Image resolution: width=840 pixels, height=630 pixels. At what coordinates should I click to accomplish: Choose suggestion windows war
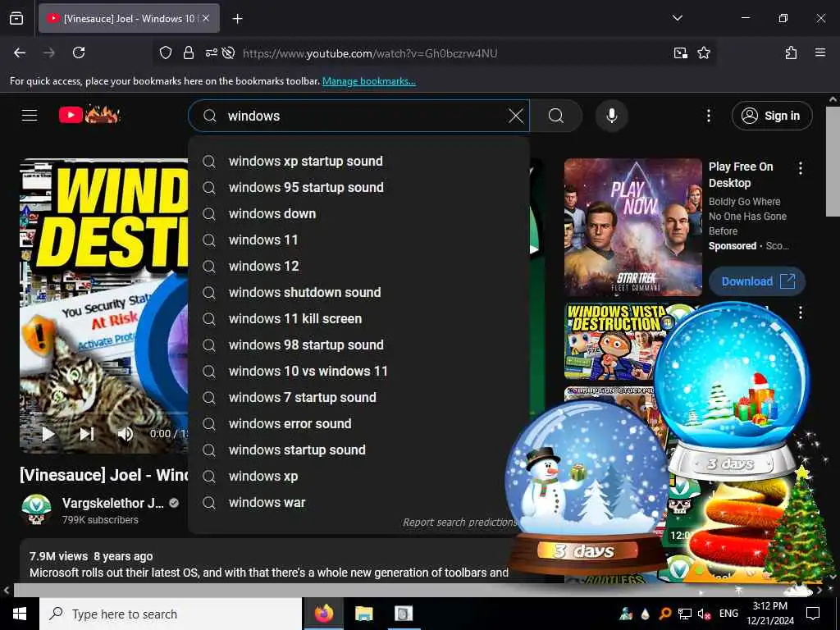click(359, 503)
